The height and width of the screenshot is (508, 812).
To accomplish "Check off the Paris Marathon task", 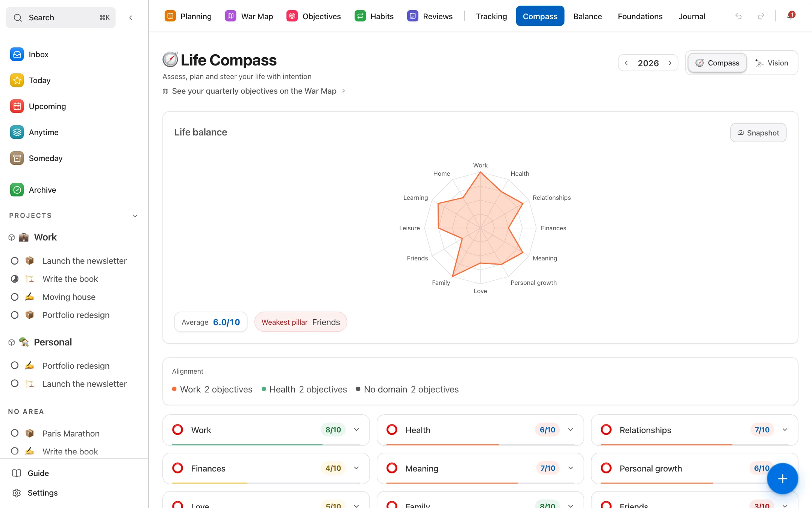I will 15,433.
